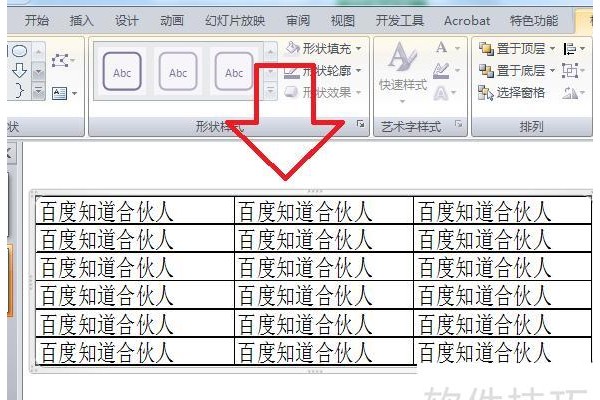The height and width of the screenshot is (400, 600).
Task: Switch to the 插入 ribbon tab
Action: pos(82,20)
